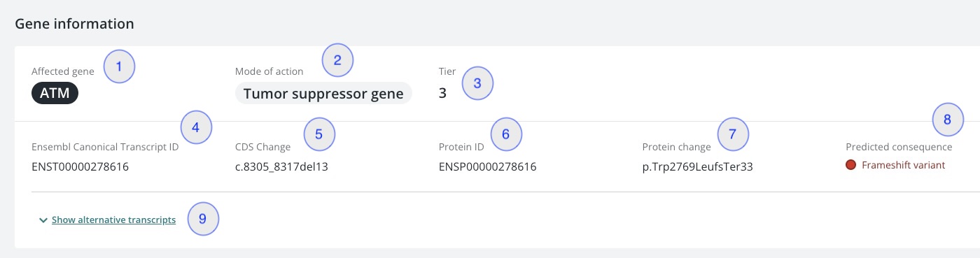
Task: Click the chevron beside Show alternative transcripts
Action: pyautogui.click(x=44, y=220)
